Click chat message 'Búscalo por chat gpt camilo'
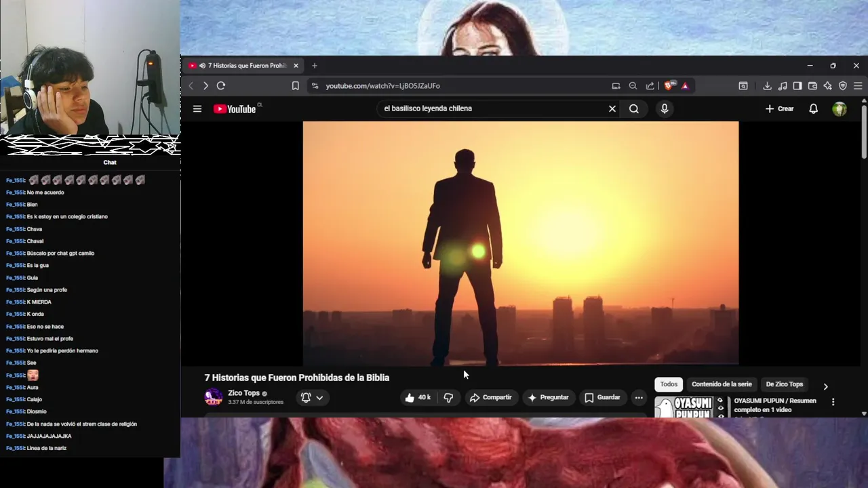The height and width of the screenshot is (488, 868). click(x=60, y=253)
